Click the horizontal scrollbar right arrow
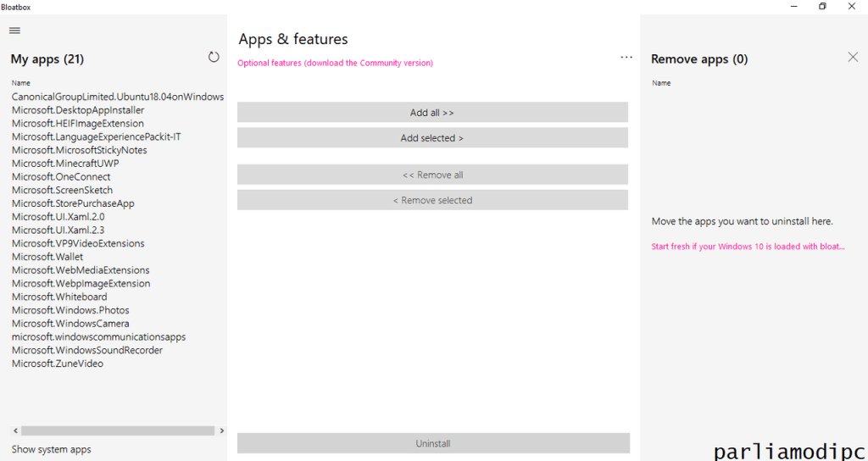 point(221,430)
